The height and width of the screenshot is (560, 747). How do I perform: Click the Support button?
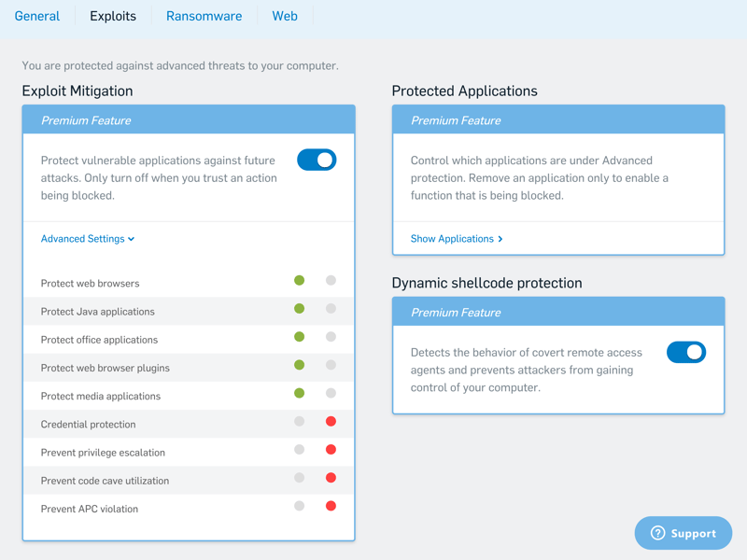tap(684, 533)
